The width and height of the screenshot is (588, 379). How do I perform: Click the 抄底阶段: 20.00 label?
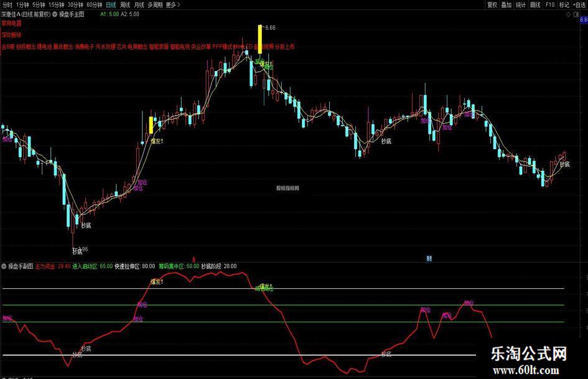(219, 266)
